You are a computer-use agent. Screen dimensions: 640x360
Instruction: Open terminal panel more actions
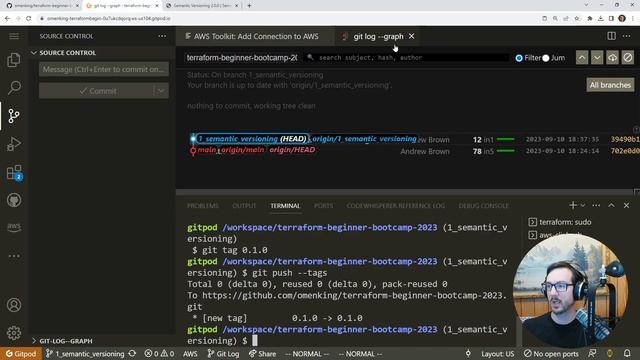[x=596, y=205]
